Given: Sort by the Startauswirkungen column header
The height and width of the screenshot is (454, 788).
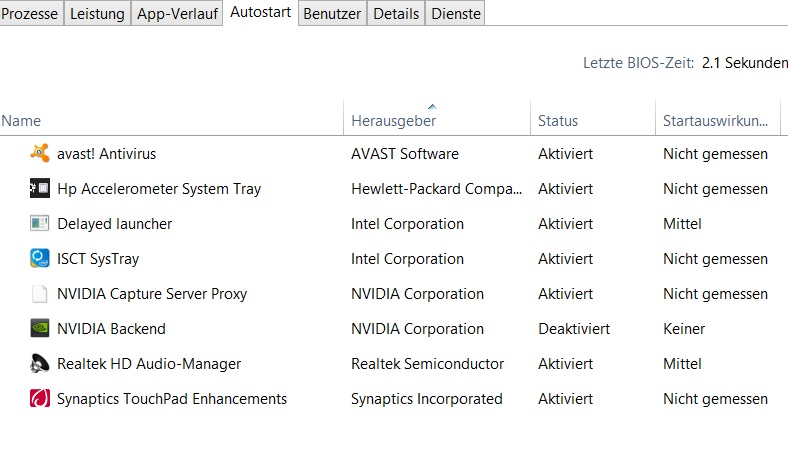Looking at the screenshot, I should point(714,121).
